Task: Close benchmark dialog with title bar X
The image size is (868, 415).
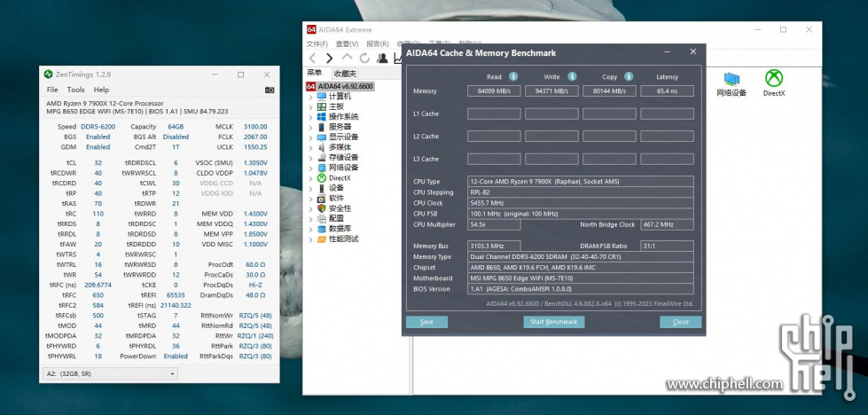Action: coord(693,52)
